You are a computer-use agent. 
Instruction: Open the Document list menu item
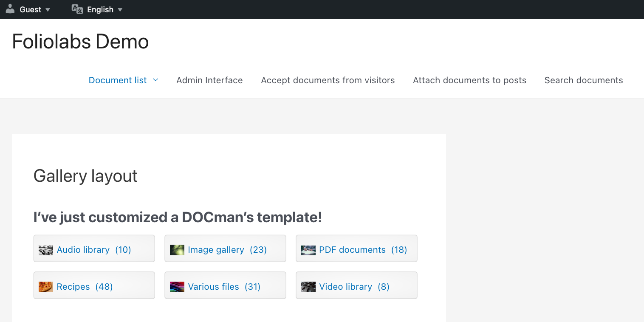click(118, 80)
